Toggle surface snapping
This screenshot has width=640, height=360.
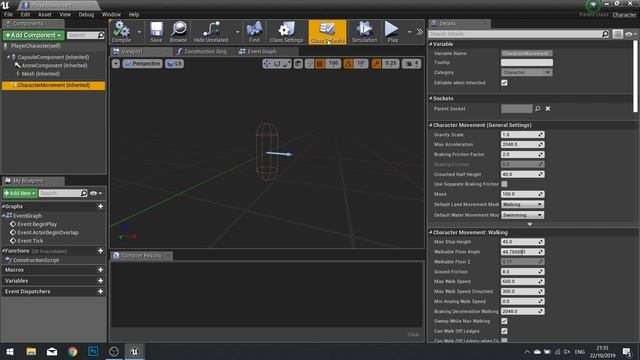[x=310, y=64]
